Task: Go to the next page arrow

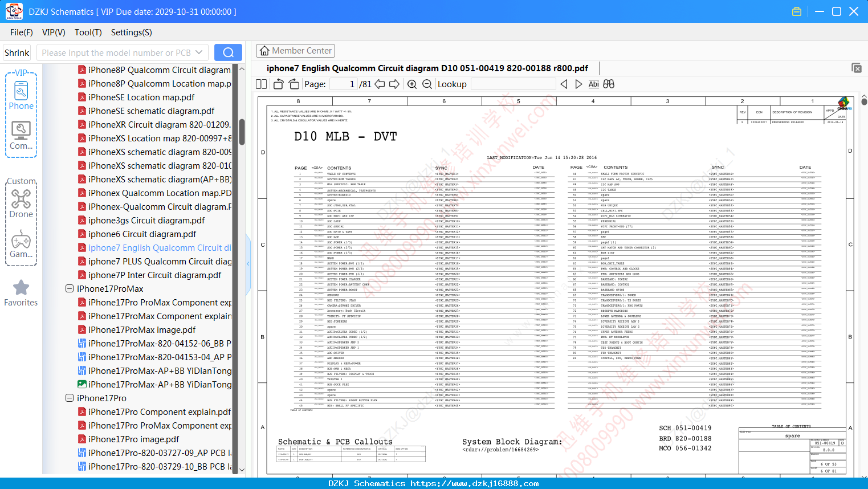Action: (x=394, y=84)
